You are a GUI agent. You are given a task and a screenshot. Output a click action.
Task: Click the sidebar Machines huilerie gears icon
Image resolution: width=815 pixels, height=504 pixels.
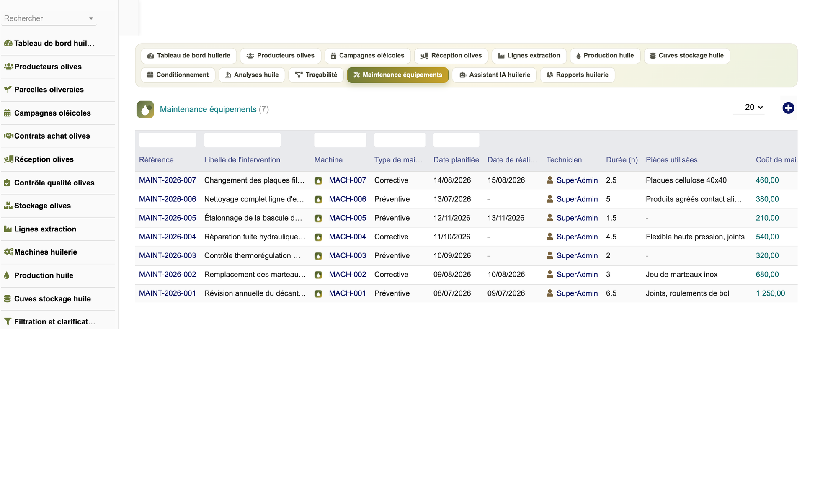[x=8, y=252]
